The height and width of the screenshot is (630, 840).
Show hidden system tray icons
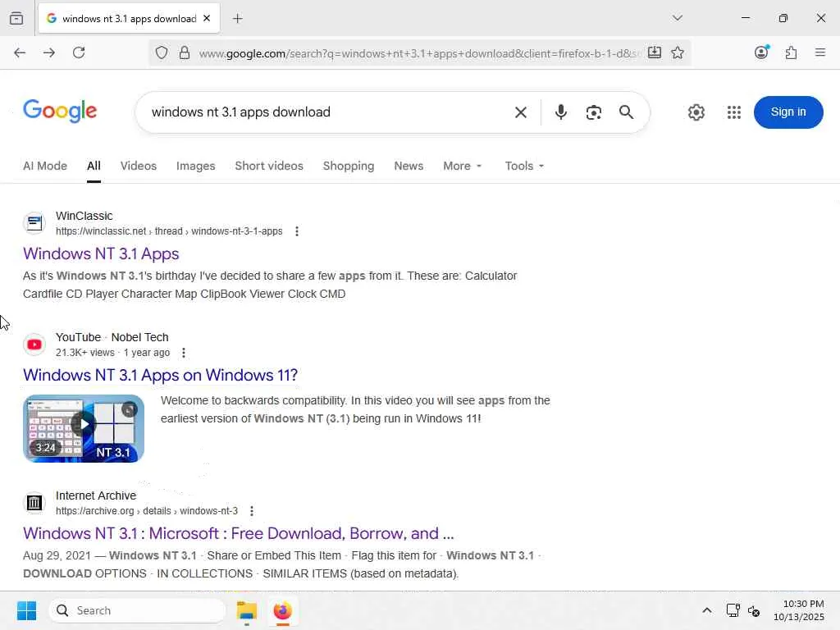706,610
